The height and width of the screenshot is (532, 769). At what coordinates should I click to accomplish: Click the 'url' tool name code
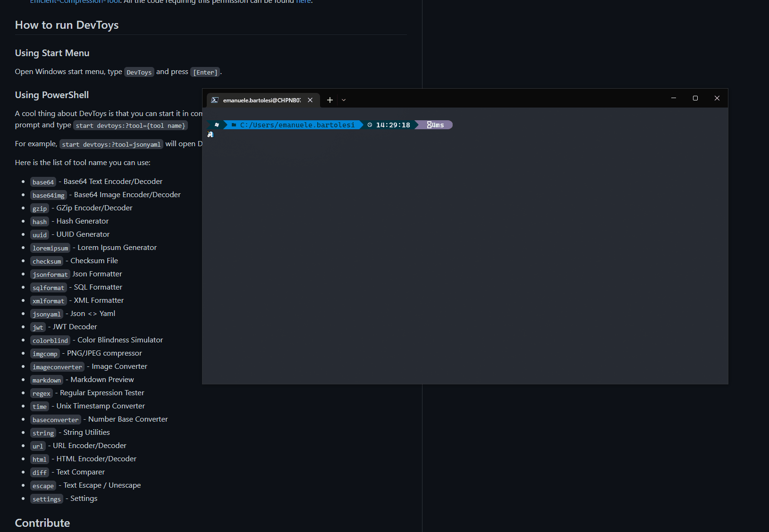(38, 446)
